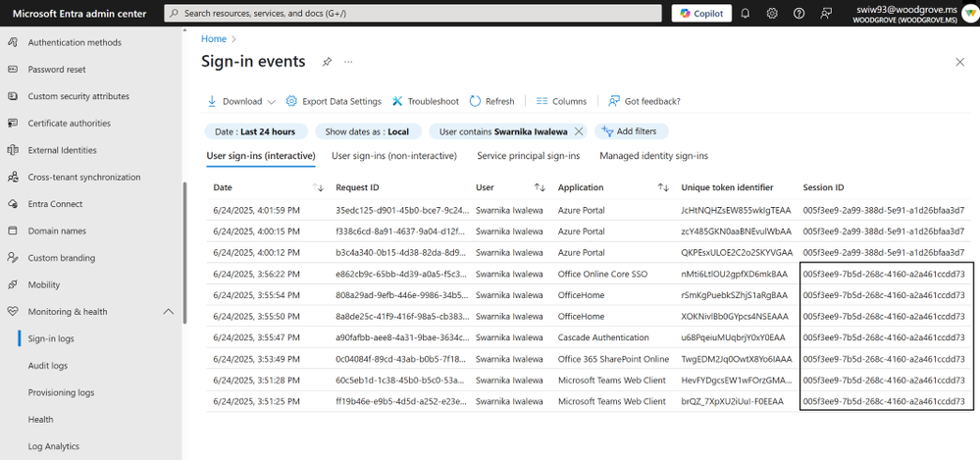Viewport: 980px width, 460px height.
Task: Focus the search resources input field
Action: coord(412,13)
